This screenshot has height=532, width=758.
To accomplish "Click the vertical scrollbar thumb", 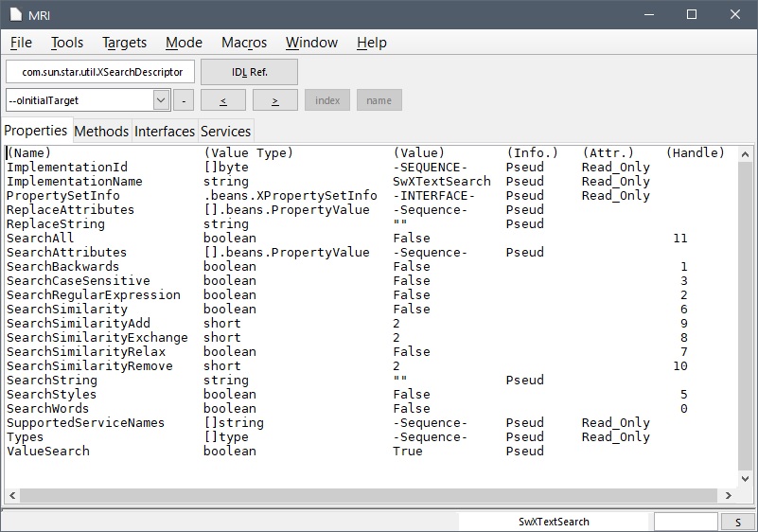I will click(x=745, y=315).
